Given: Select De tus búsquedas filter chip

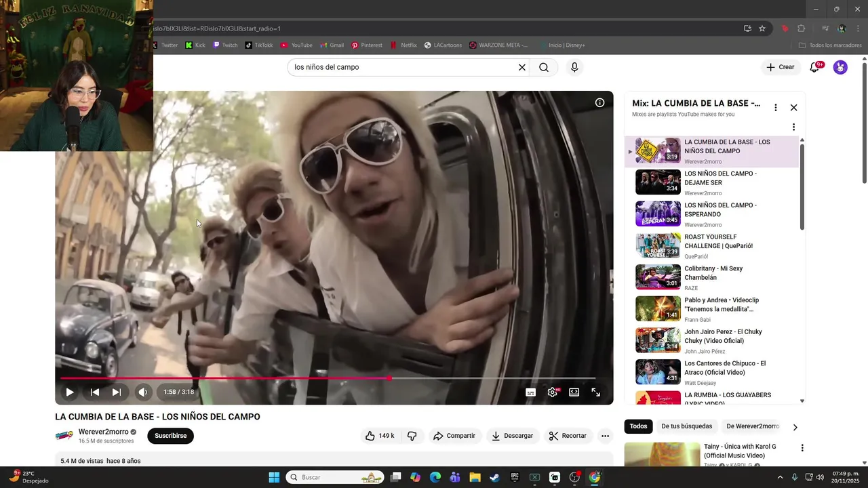Looking at the screenshot, I should 686,426.
